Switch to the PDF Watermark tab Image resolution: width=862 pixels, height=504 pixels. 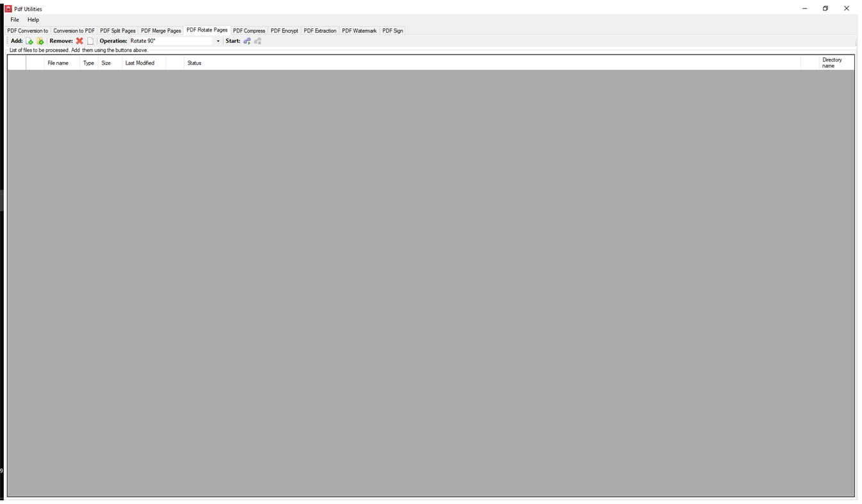pos(359,30)
